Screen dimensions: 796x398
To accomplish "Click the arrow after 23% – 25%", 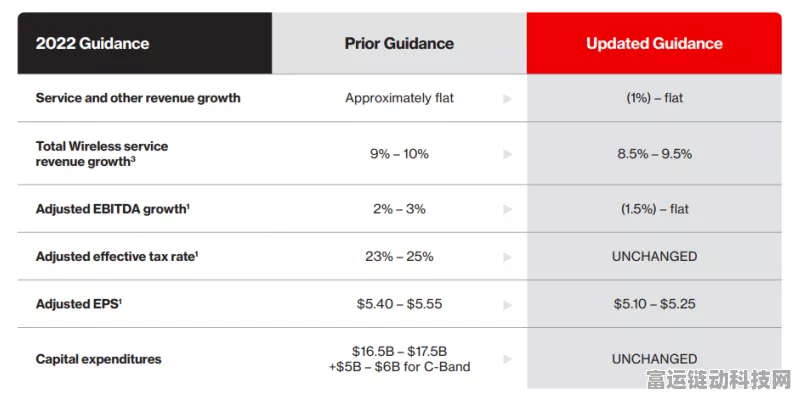I will tap(507, 257).
